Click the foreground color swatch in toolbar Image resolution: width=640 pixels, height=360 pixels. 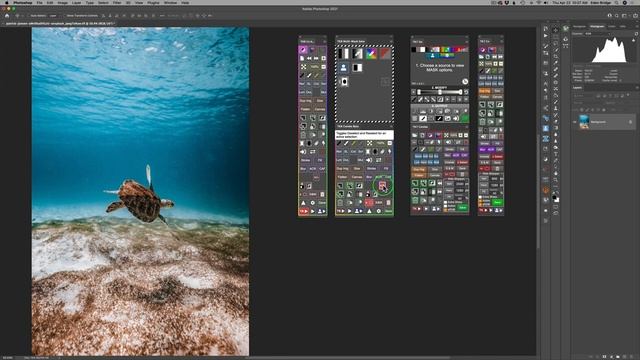tap(554, 198)
